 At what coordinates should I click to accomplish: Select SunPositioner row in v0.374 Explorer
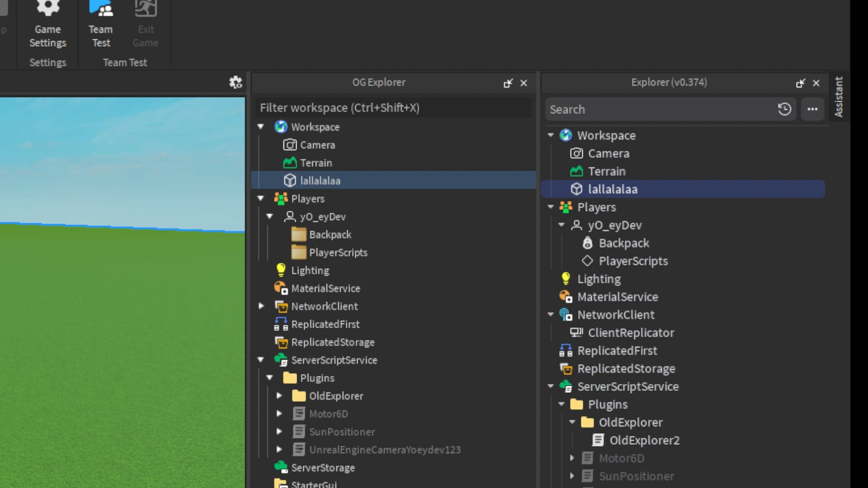pos(683,476)
